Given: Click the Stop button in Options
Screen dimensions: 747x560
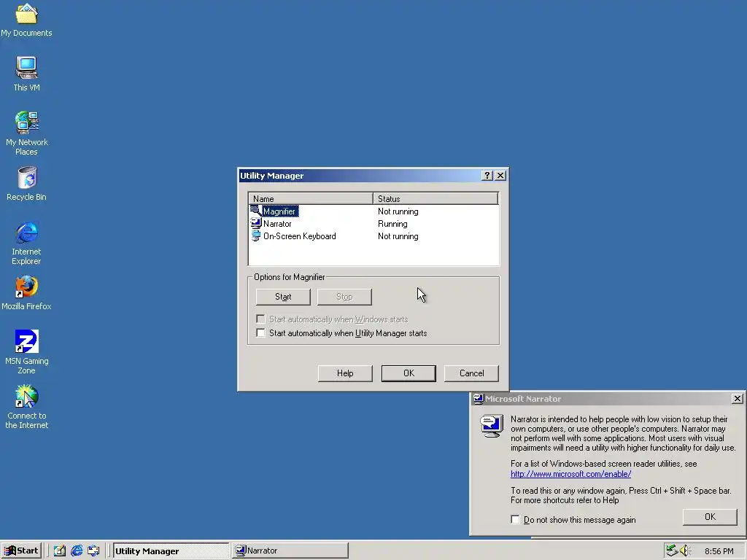Looking at the screenshot, I should 344,297.
